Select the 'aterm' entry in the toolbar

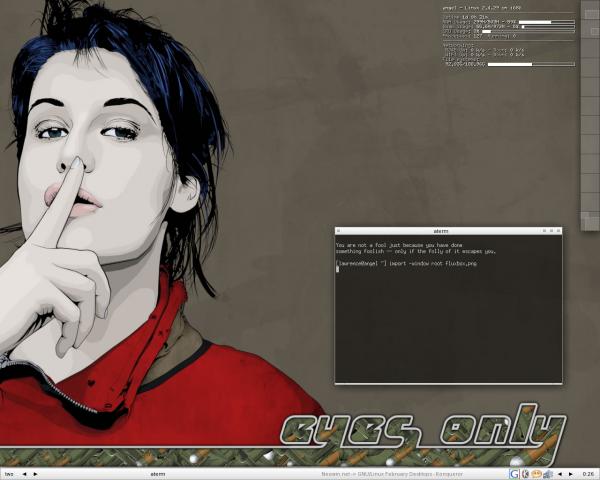pos(158,474)
